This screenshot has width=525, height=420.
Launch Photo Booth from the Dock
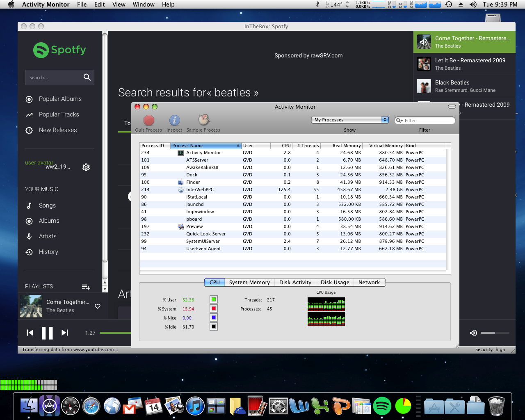(x=257, y=406)
